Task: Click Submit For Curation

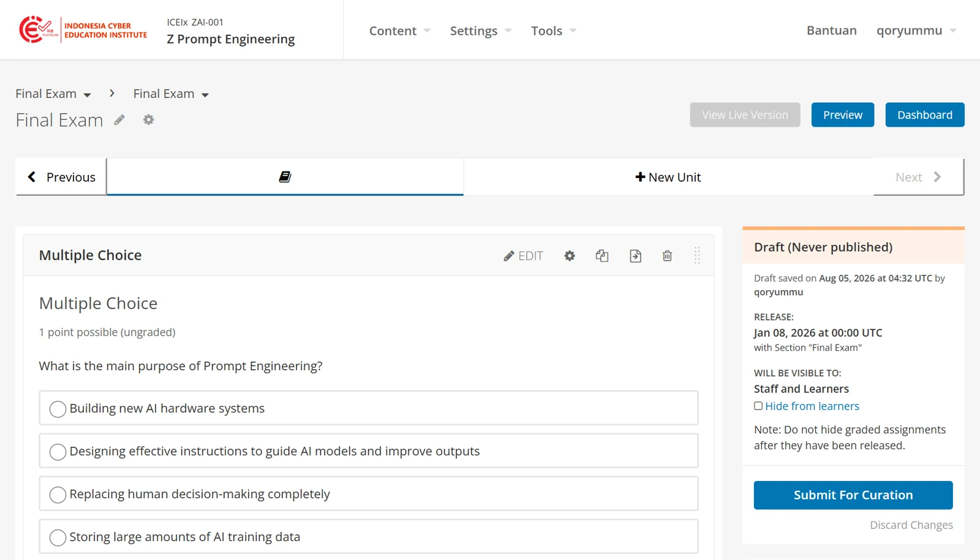Action: click(x=853, y=495)
